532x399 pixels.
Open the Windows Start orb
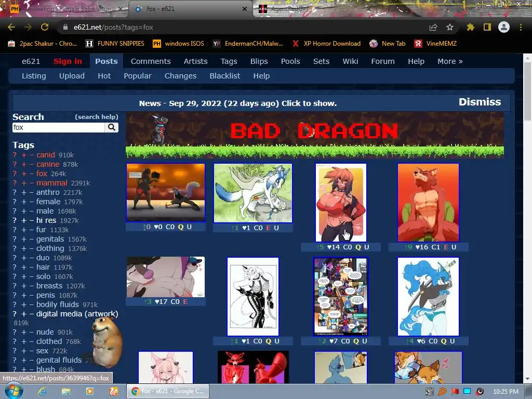pyautogui.click(x=14, y=391)
